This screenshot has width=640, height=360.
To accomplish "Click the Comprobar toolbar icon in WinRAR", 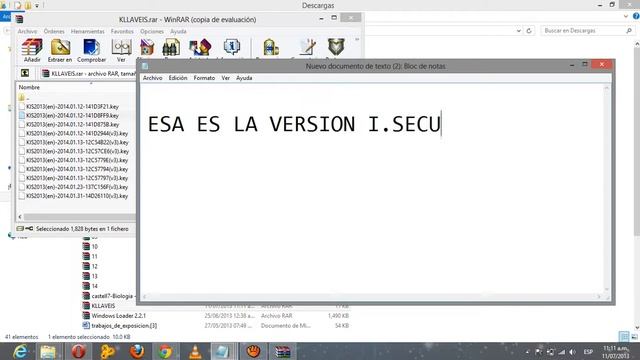I will point(91,50).
